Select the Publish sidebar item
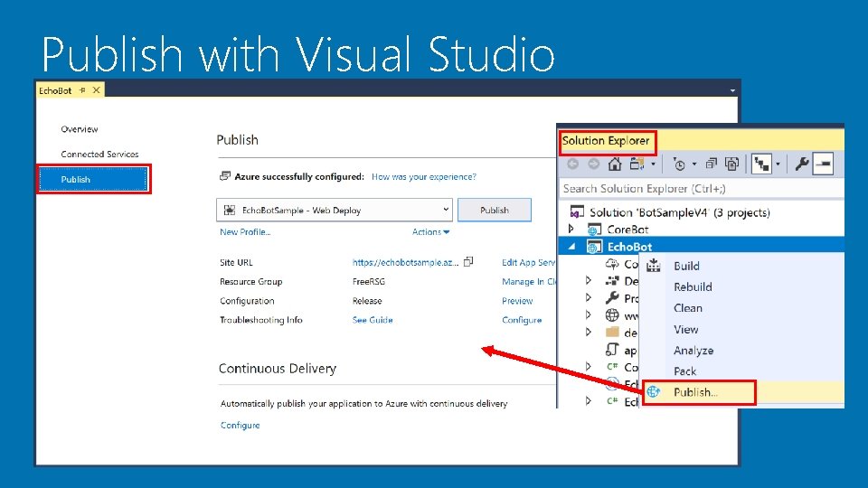Screen dimensions: 868x488 pyautogui.click(x=93, y=179)
